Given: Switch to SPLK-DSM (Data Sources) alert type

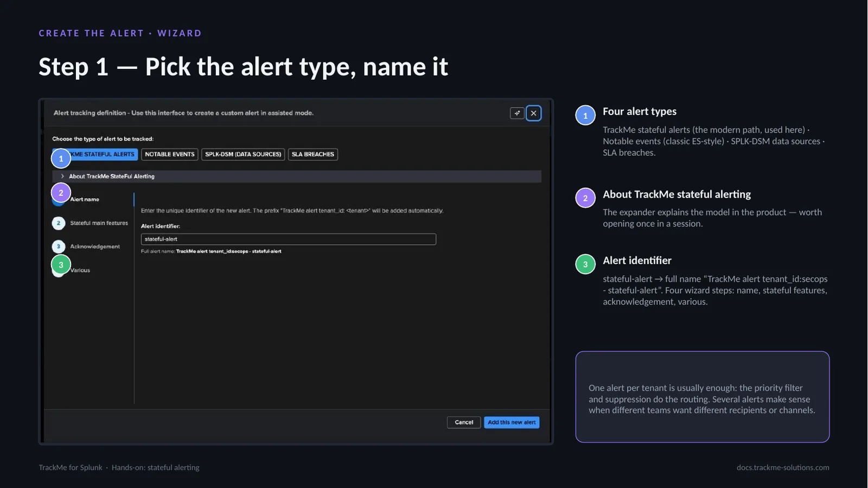Looking at the screenshot, I should click(x=243, y=154).
